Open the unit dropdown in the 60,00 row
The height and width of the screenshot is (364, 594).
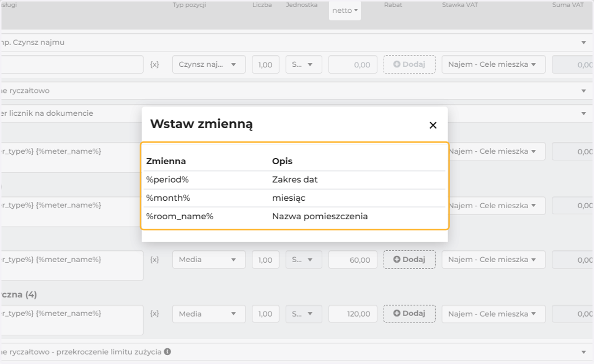point(304,260)
